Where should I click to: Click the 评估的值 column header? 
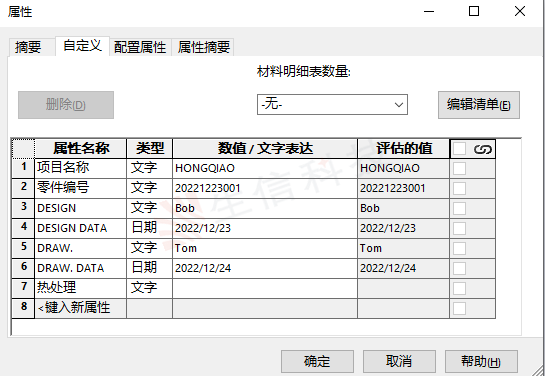click(404, 149)
